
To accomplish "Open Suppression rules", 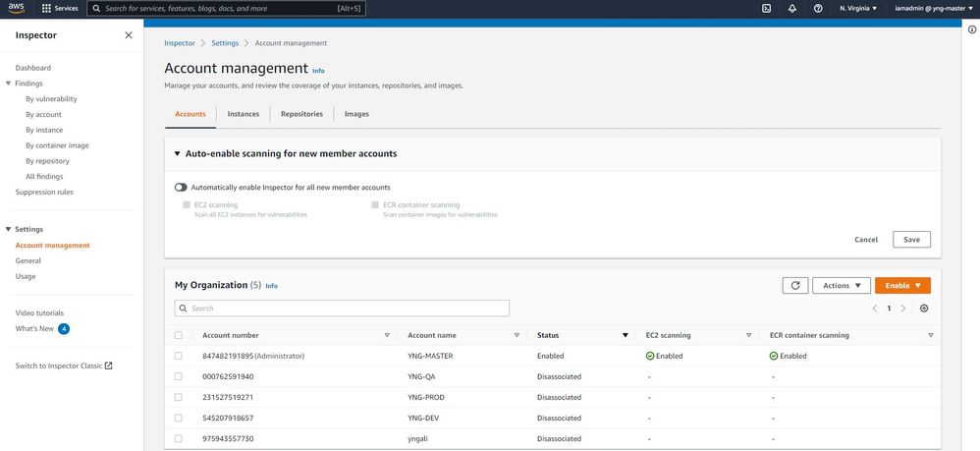I will click(44, 192).
